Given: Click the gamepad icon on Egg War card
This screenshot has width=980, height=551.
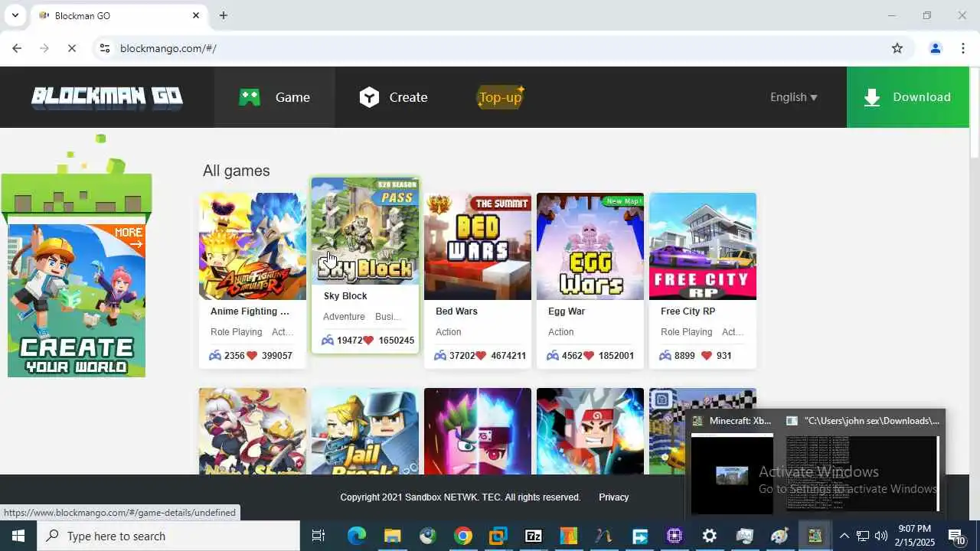Looking at the screenshot, I should [x=553, y=356].
